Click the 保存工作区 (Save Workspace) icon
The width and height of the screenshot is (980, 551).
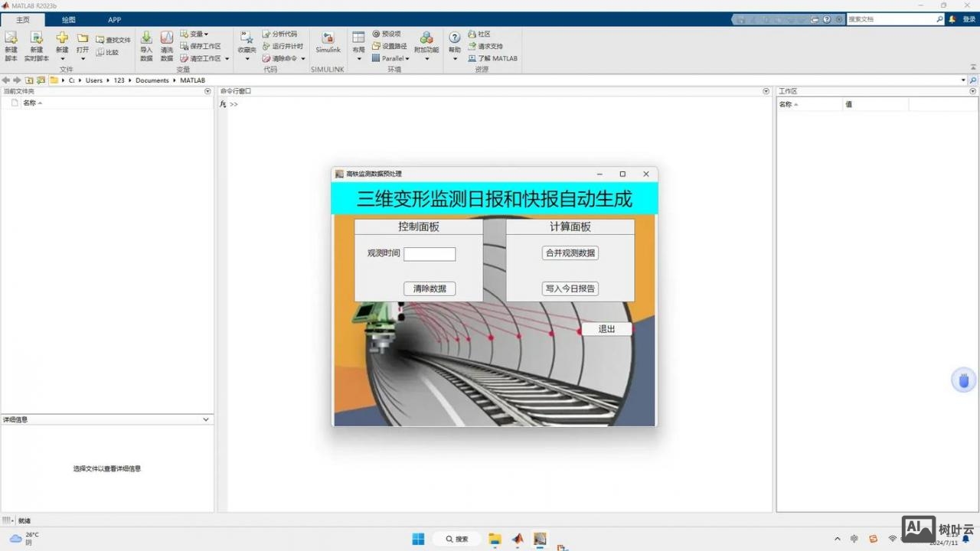[185, 46]
